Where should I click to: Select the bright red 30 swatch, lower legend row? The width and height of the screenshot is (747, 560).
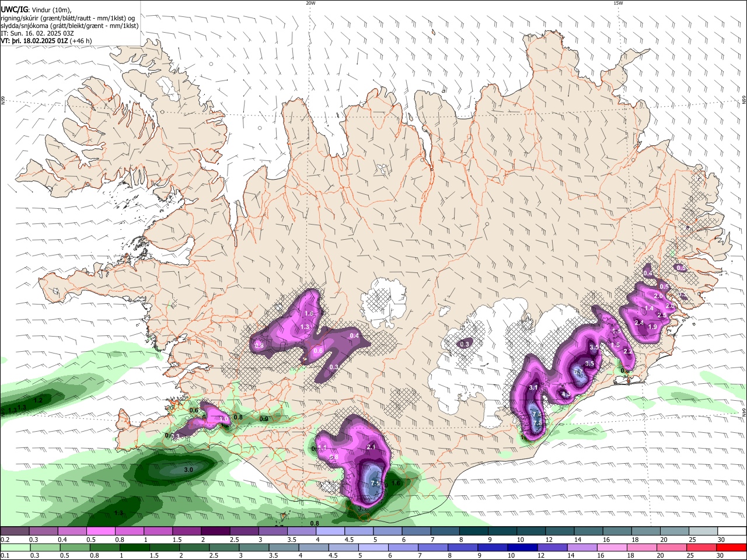731,547
